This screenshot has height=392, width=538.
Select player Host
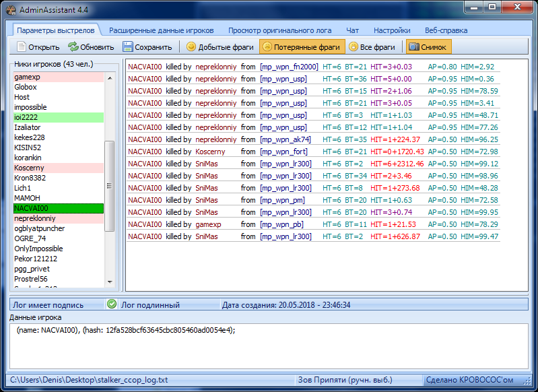(59, 97)
